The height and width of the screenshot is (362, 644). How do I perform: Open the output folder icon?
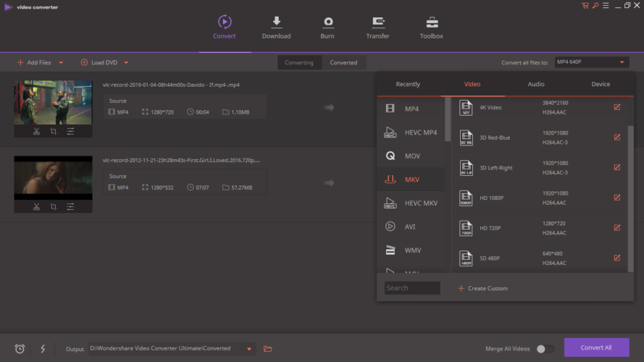tap(268, 349)
